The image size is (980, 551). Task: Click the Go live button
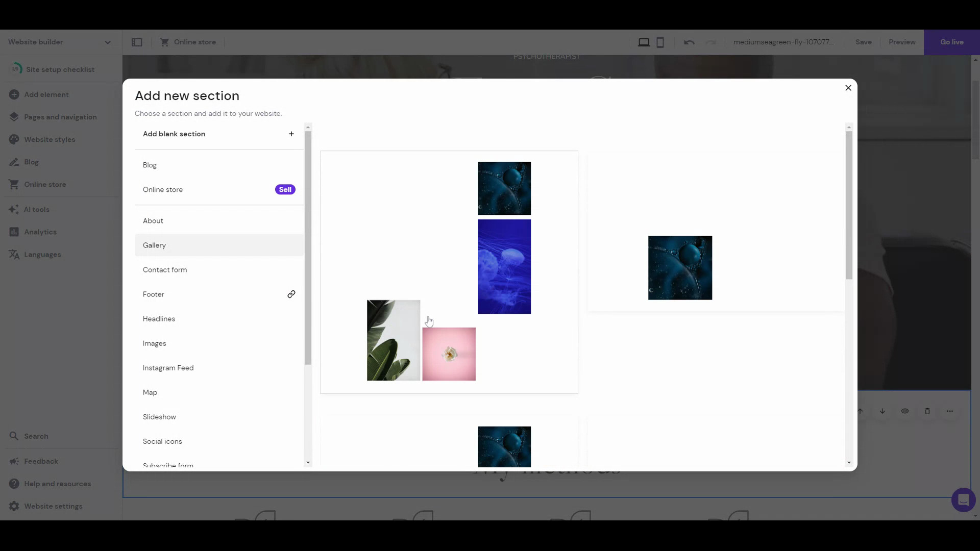coord(951,42)
